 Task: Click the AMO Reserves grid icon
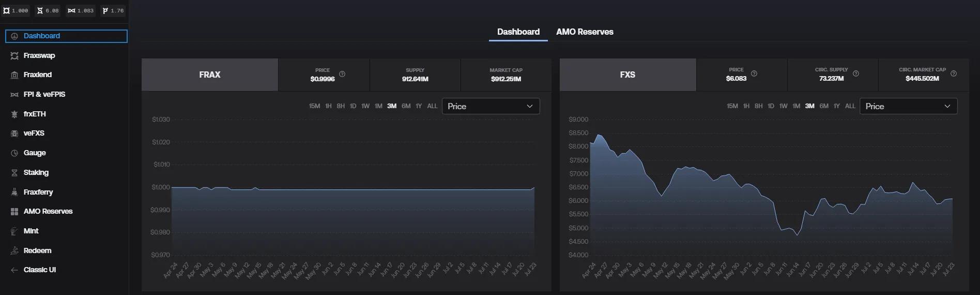[14, 212]
